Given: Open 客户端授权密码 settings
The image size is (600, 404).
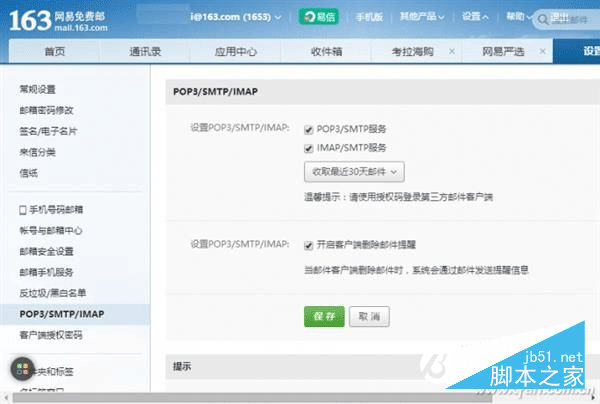Looking at the screenshot, I should (51, 335).
